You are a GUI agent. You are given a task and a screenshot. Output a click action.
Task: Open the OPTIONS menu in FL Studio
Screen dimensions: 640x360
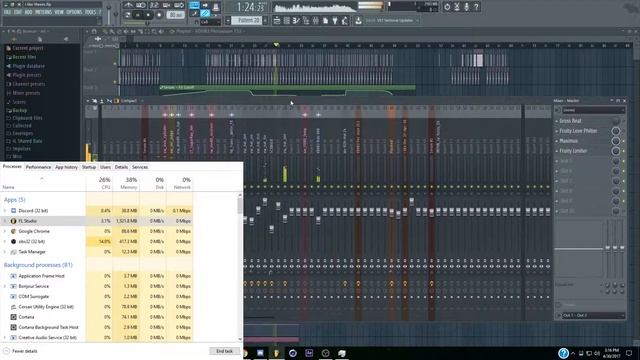pos(74,12)
